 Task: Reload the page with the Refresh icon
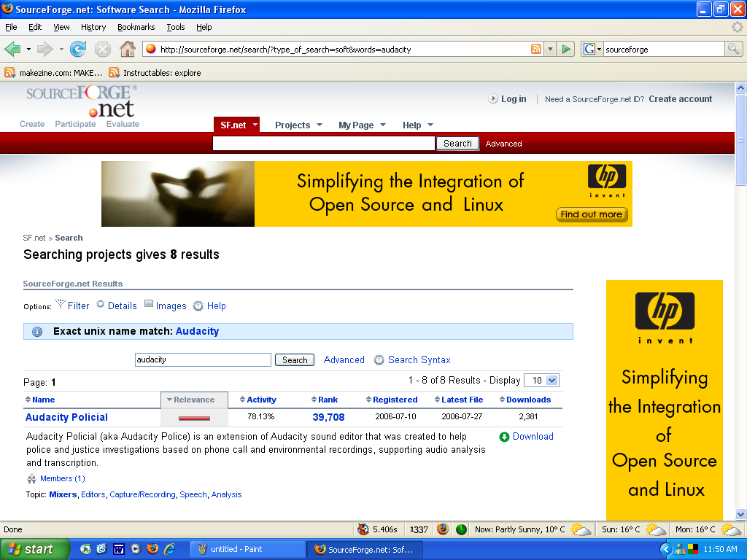point(78,49)
